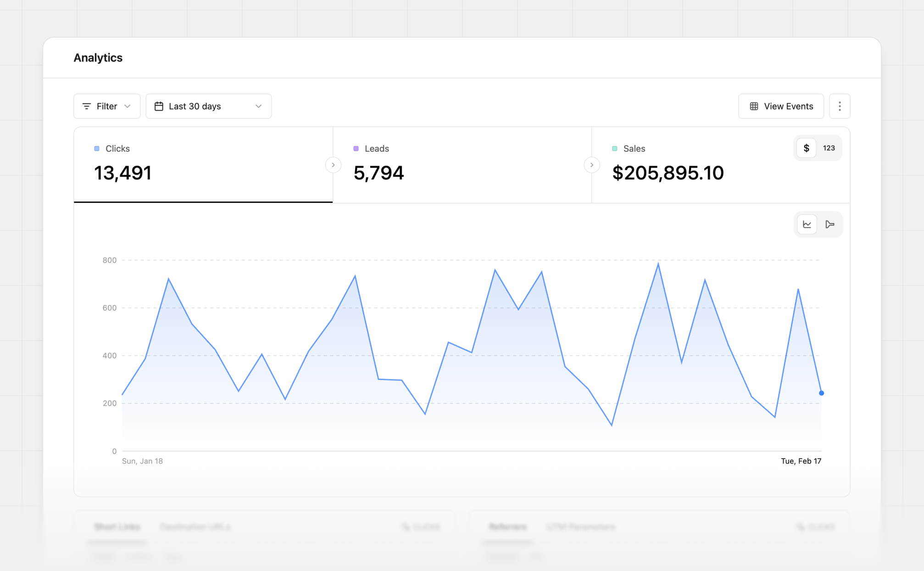This screenshot has height=571, width=924.
Task: Switch to the funnel chart view icon
Action: tap(830, 224)
